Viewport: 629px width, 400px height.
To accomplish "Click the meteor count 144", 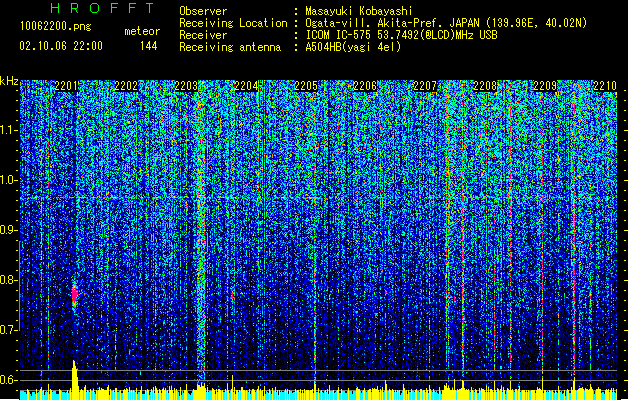I will 148,46.
